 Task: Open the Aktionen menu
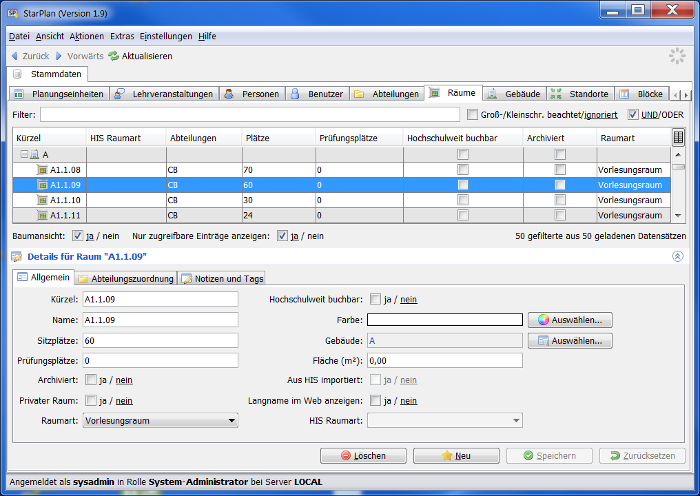87,36
